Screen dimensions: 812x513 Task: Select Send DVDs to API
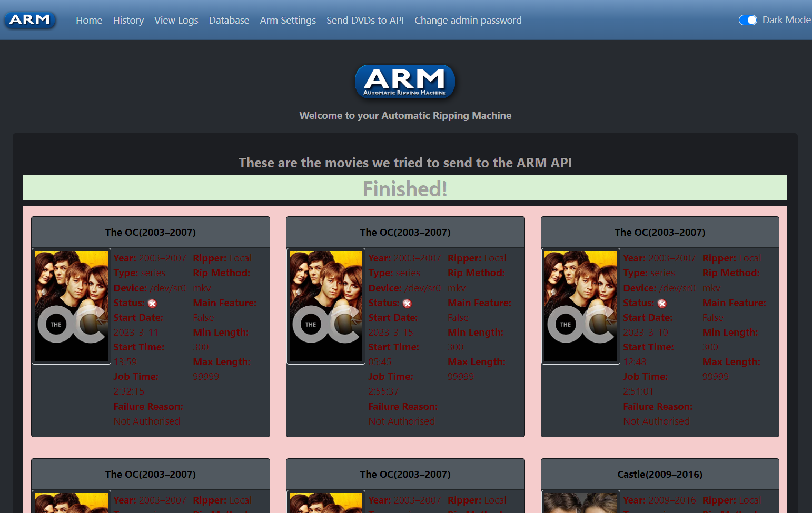pyautogui.click(x=365, y=20)
